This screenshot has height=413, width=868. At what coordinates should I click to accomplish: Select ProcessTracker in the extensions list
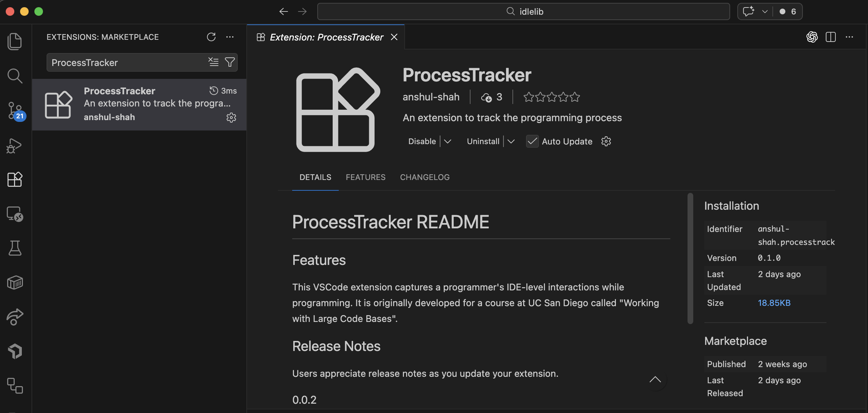click(x=139, y=104)
